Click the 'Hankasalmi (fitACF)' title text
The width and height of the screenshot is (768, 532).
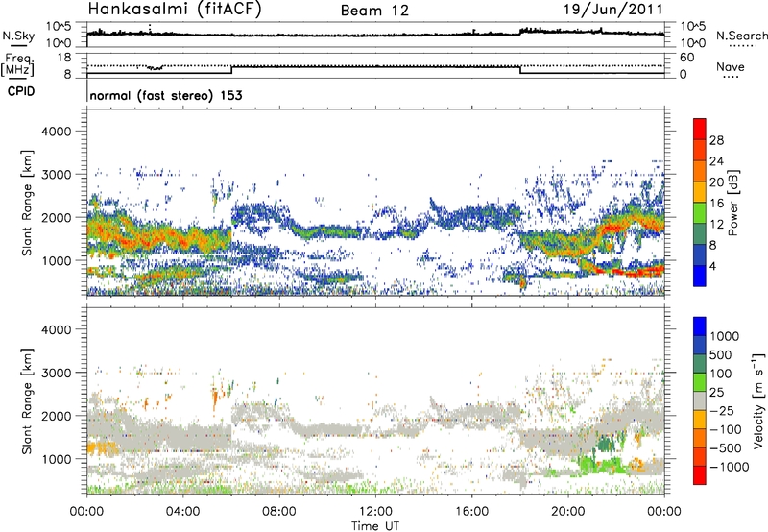tap(175, 9)
